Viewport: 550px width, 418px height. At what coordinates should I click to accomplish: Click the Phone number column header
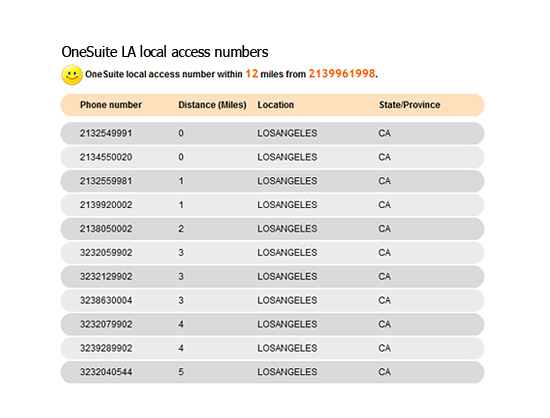pyautogui.click(x=111, y=105)
